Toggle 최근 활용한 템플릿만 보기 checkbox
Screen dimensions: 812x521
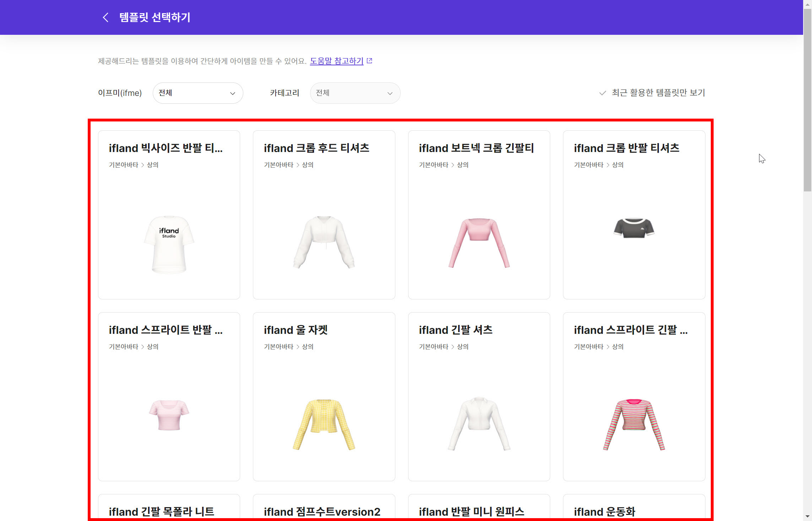coord(602,93)
